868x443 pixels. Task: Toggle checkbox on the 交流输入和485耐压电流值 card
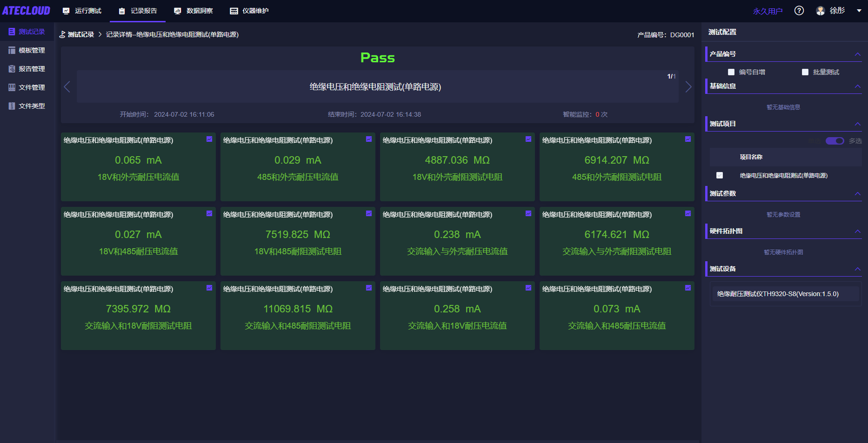[688, 288]
